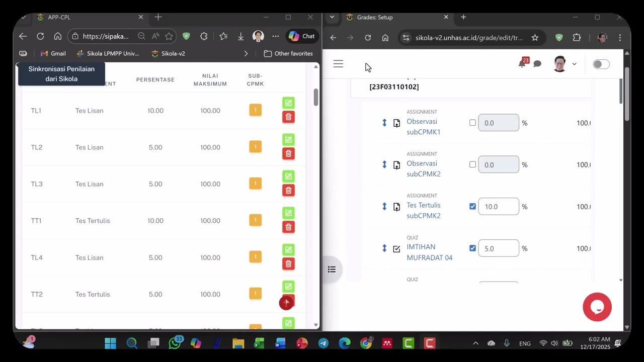Click the move arrows for Tes Tertulis subCPMK2
The image size is (644, 362).
click(384, 206)
